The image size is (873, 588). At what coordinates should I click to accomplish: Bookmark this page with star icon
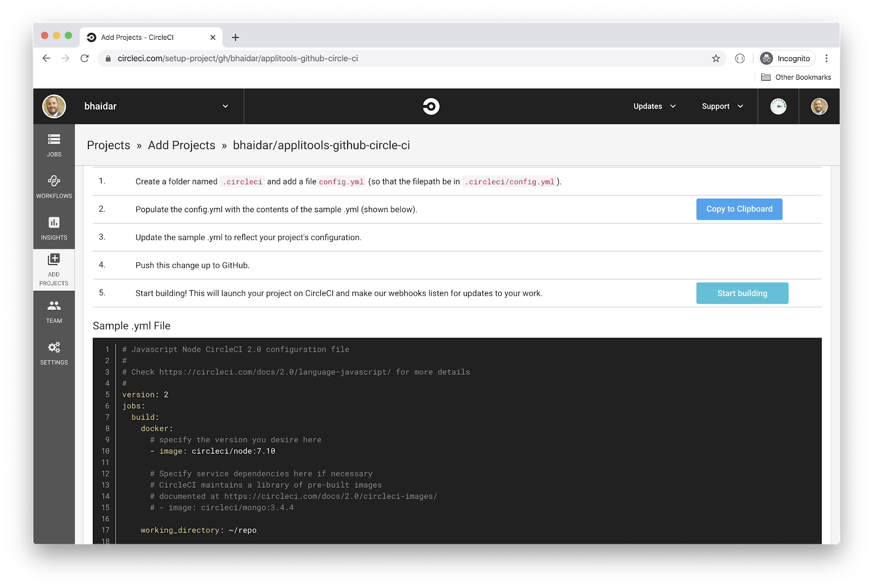coord(716,58)
